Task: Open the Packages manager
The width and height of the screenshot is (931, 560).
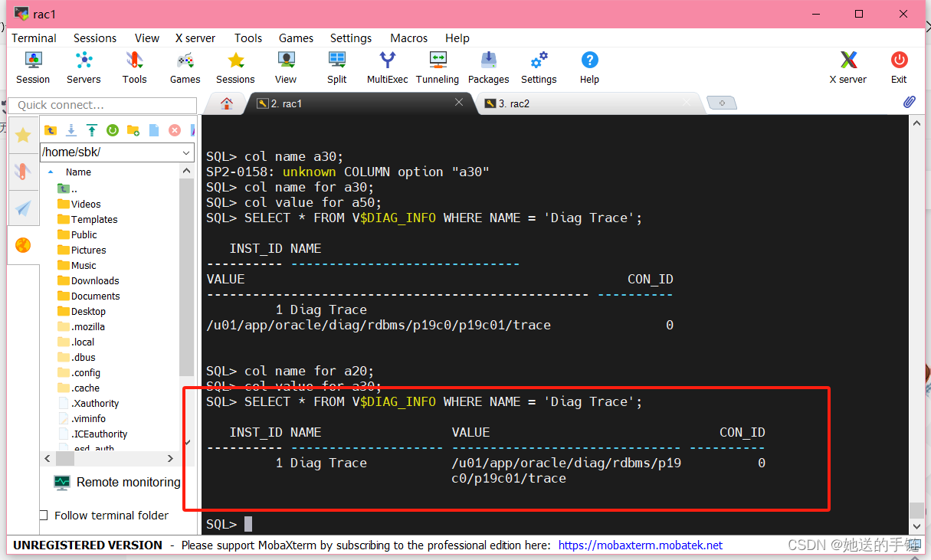Action: click(x=488, y=67)
